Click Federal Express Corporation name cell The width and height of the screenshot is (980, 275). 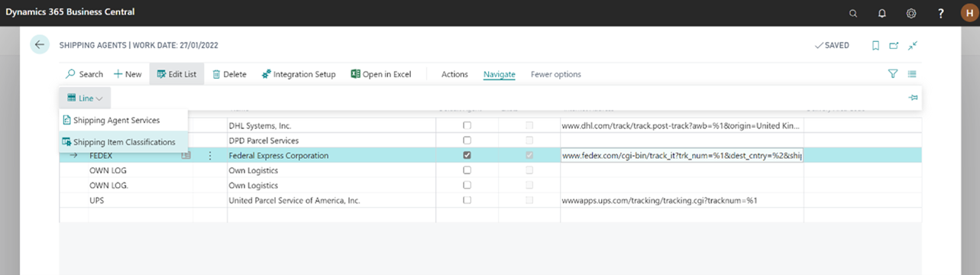332,156
